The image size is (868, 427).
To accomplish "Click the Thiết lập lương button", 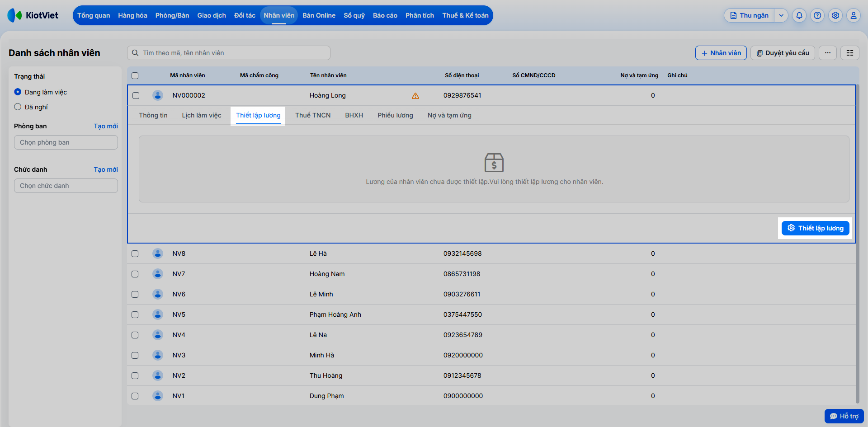I will pos(816,228).
